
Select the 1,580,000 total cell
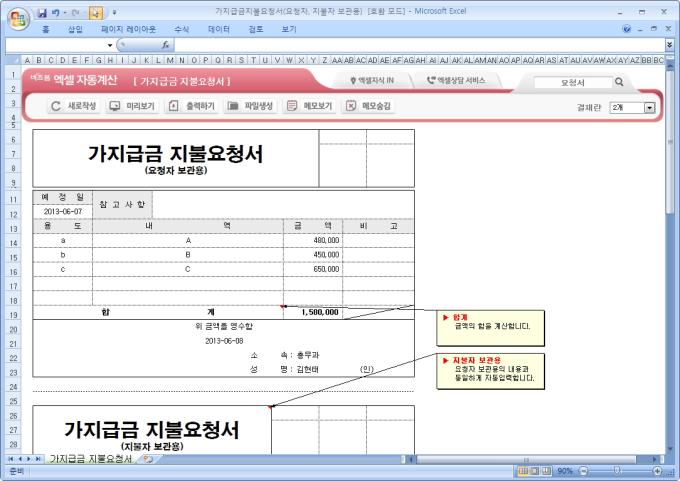pyautogui.click(x=313, y=312)
